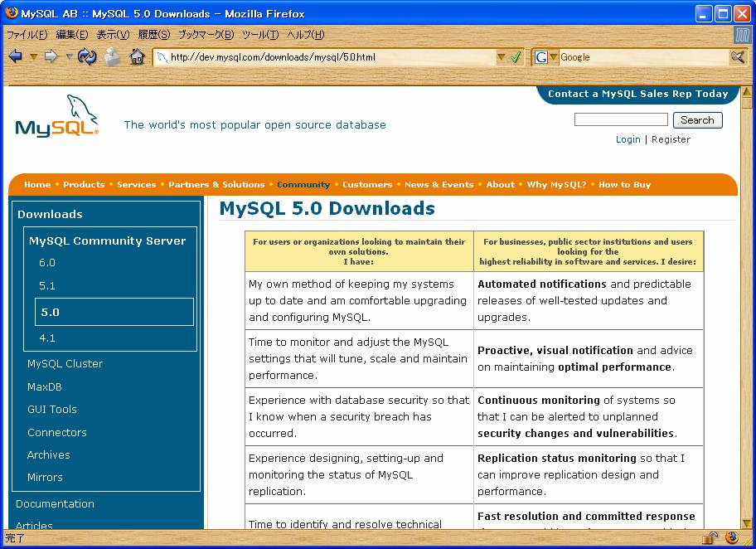Open the Login link
Viewport: 756px width, 549px height.
pyautogui.click(x=628, y=139)
